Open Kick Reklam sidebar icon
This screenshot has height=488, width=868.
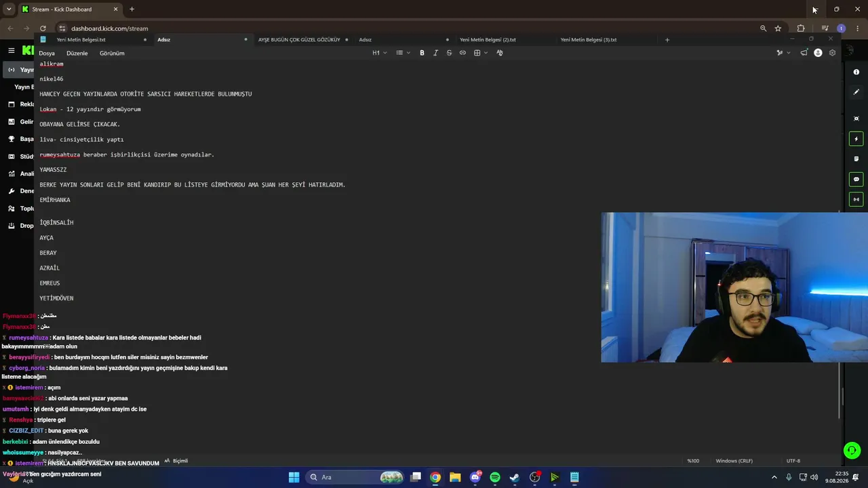(x=12, y=104)
